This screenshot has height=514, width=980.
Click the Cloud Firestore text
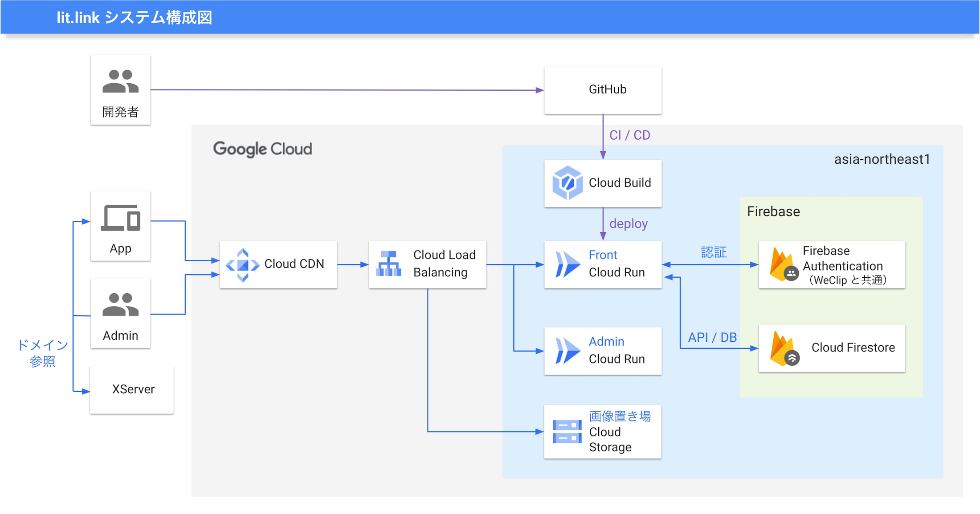(853, 348)
